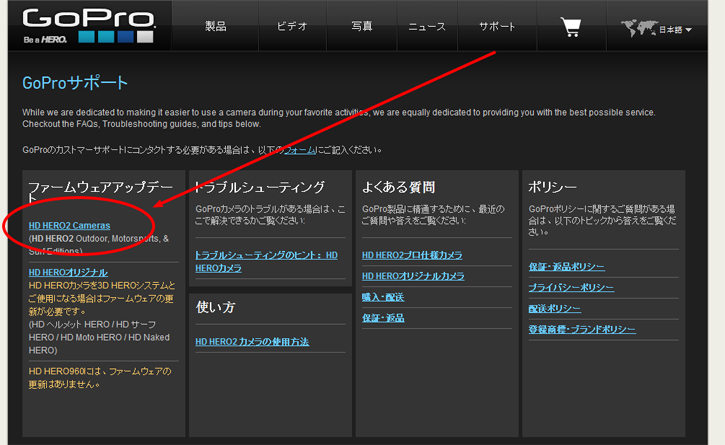Click the Be a HERO tagline

tap(45, 40)
